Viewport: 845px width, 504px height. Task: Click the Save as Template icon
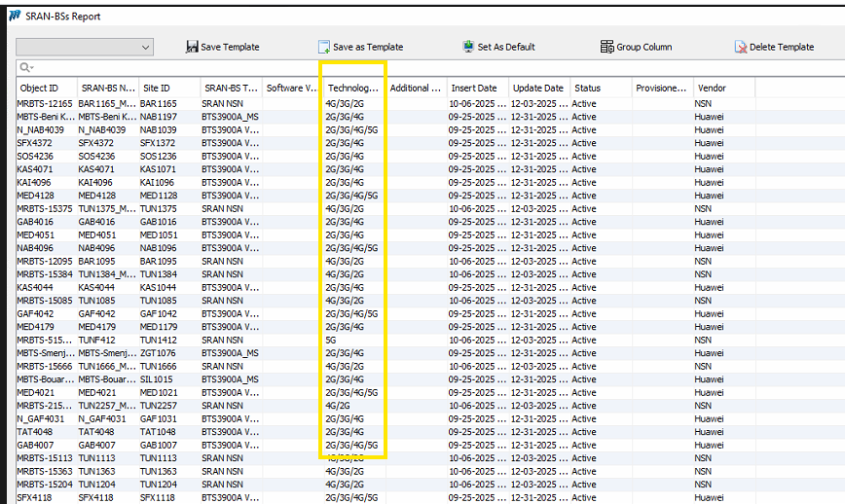click(x=324, y=47)
